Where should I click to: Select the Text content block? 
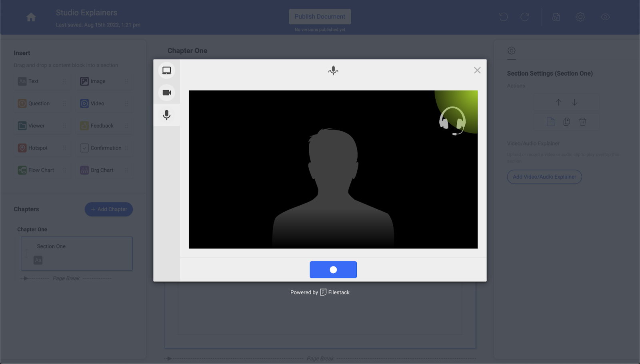(x=42, y=81)
